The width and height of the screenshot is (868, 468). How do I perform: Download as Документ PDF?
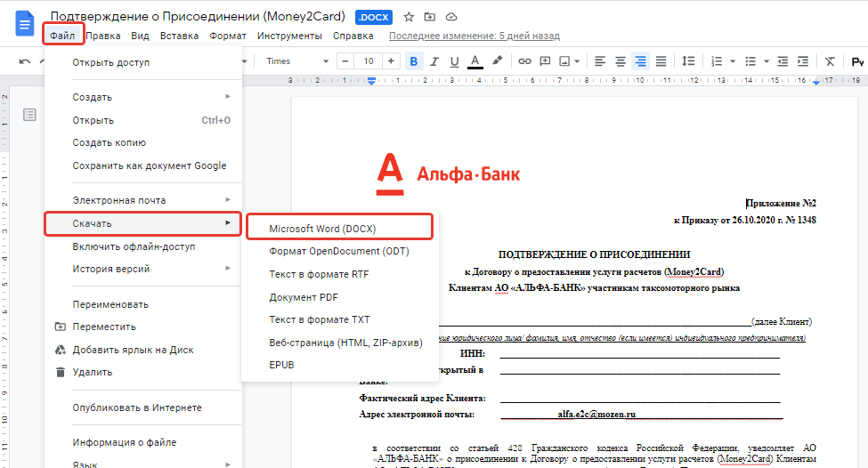tap(339, 297)
